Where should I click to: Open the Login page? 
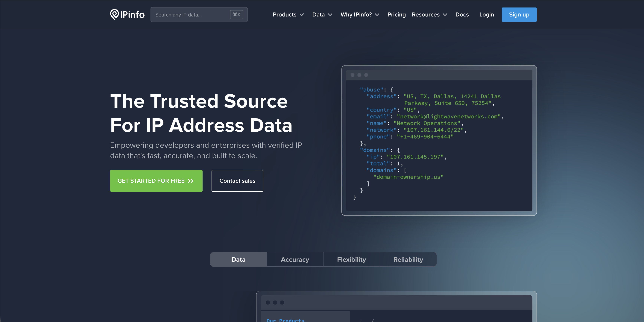click(487, 14)
